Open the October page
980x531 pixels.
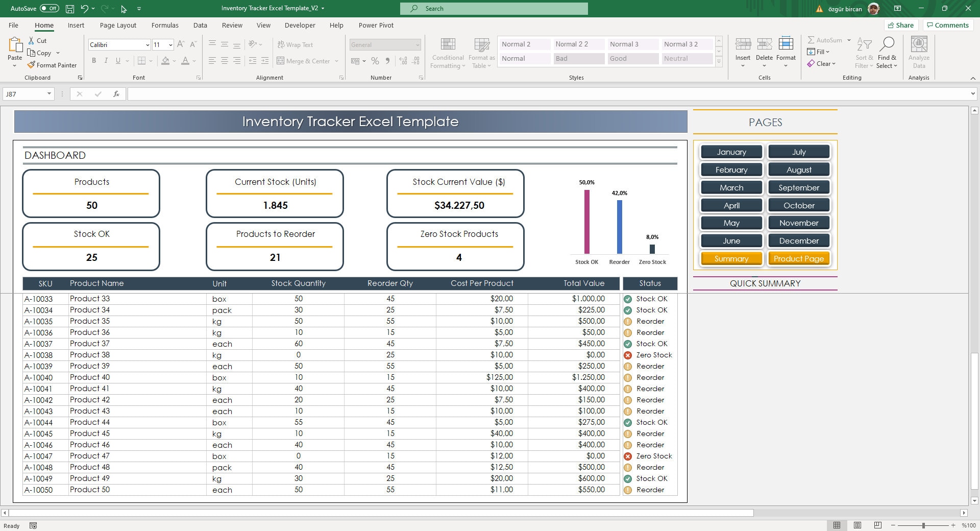[x=799, y=205]
